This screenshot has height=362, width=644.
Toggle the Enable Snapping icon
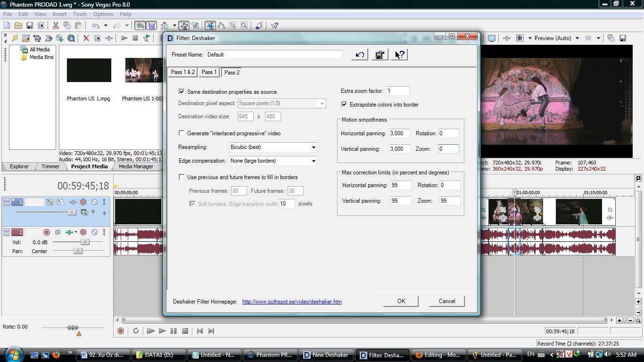(140, 25)
